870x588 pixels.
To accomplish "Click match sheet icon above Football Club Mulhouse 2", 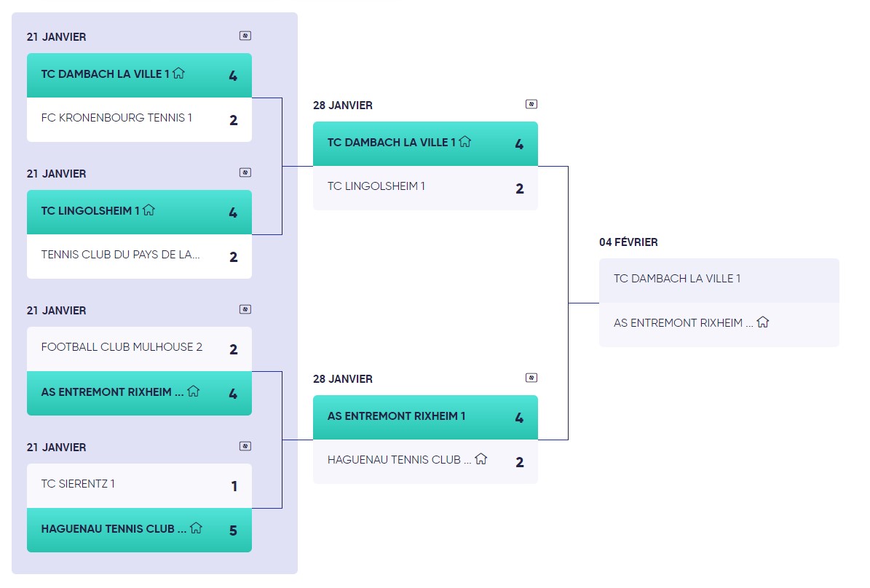I will coord(245,309).
